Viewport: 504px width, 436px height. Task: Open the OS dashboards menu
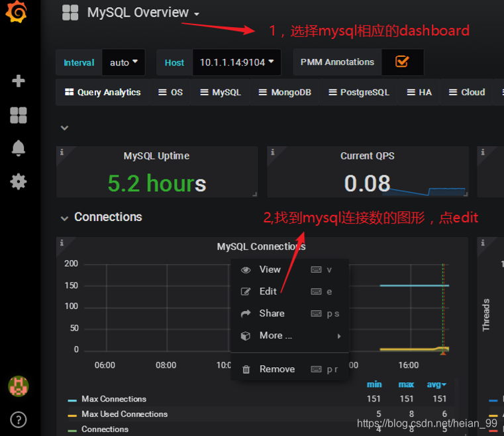tap(170, 93)
